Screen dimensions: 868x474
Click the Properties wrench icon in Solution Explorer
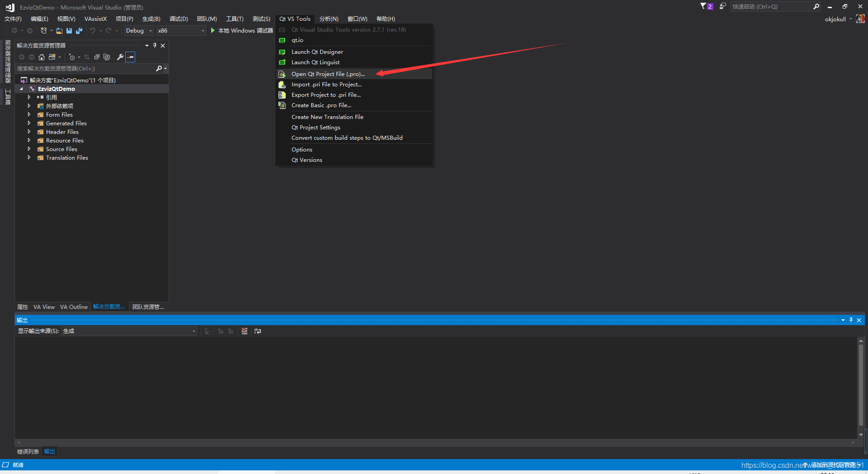tap(120, 57)
